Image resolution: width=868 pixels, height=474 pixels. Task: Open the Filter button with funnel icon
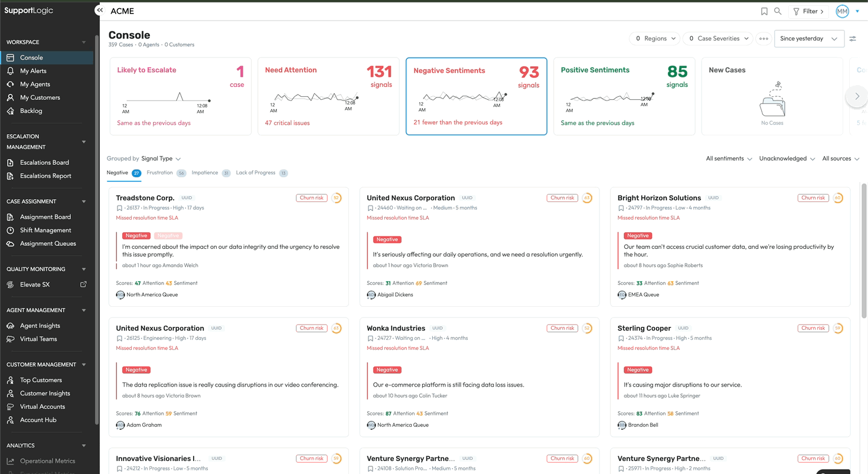tap(808, 11)
